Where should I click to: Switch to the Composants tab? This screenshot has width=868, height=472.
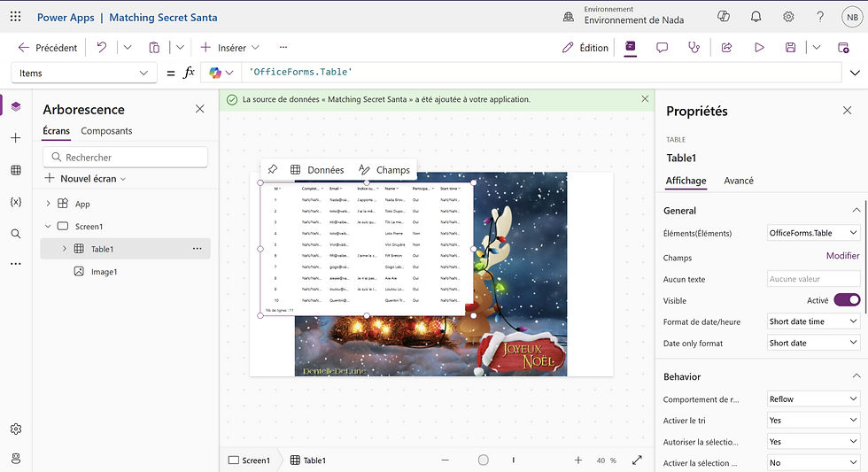(106, 131)
